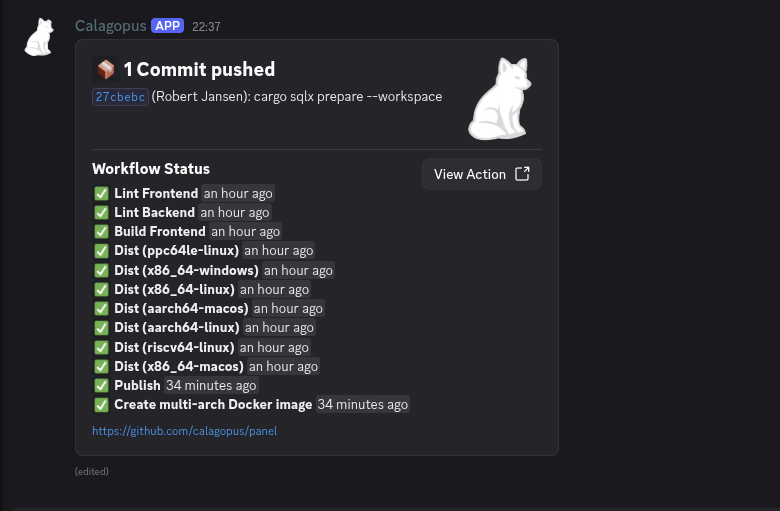Click the Publish 34 minutes ago timestamp

coord(211,386)
